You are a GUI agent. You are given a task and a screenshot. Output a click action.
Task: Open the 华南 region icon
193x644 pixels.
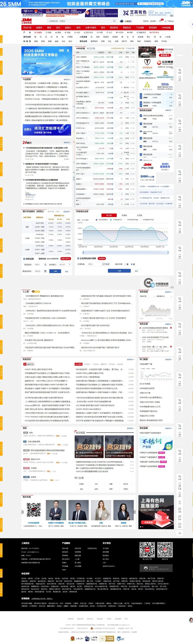click(x=98, y=32)
